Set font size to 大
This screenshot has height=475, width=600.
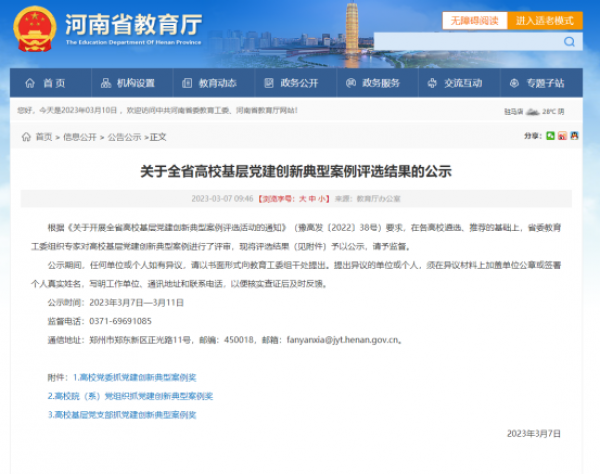[x=300, y=199]
